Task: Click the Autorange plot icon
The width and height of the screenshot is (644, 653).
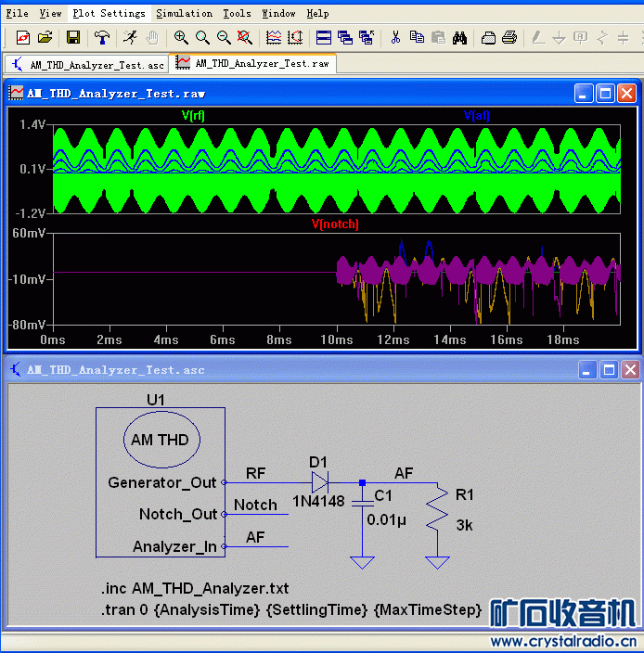Action: click(274, 38)
